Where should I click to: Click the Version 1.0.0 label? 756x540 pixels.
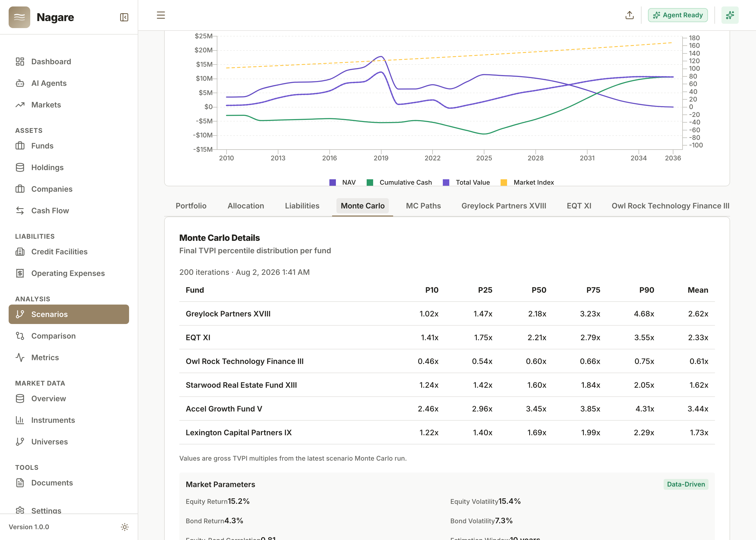tap(29, 527)
